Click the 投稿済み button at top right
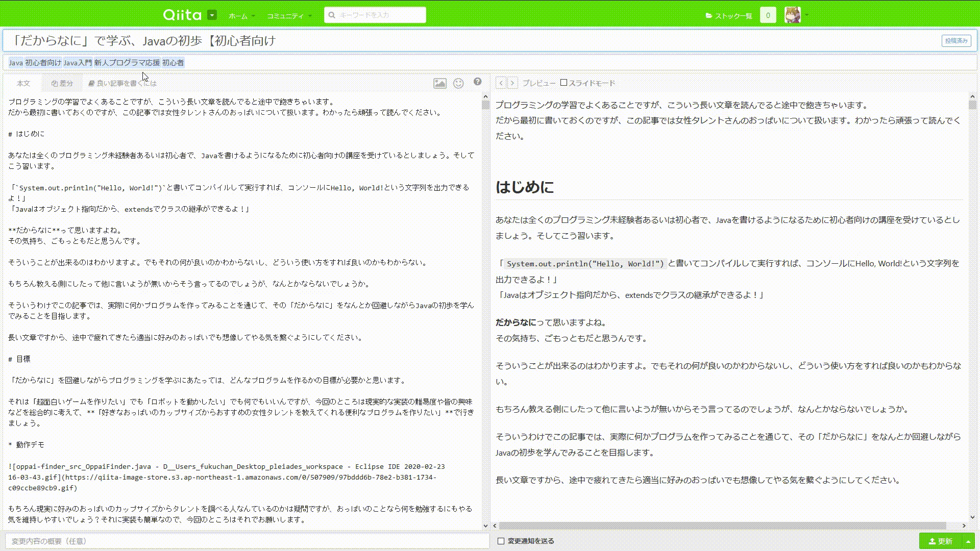 (x=957, y=41)
